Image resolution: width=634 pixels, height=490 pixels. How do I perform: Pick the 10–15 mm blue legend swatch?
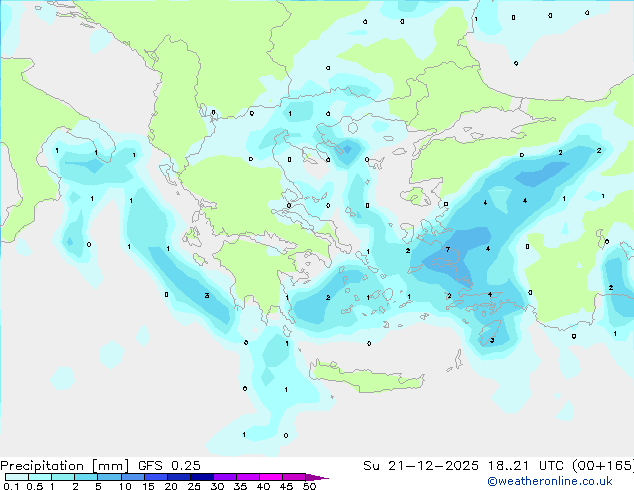pyautogui.click(x=132, y=477)
